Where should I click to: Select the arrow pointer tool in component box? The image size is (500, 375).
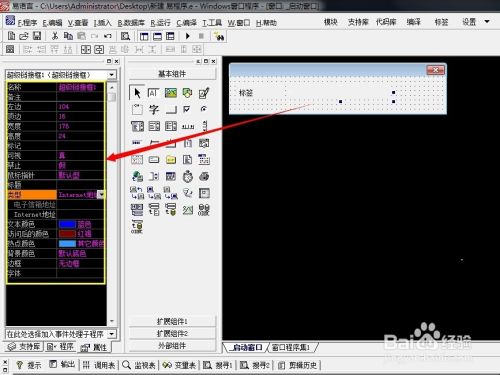coord(137,93)
